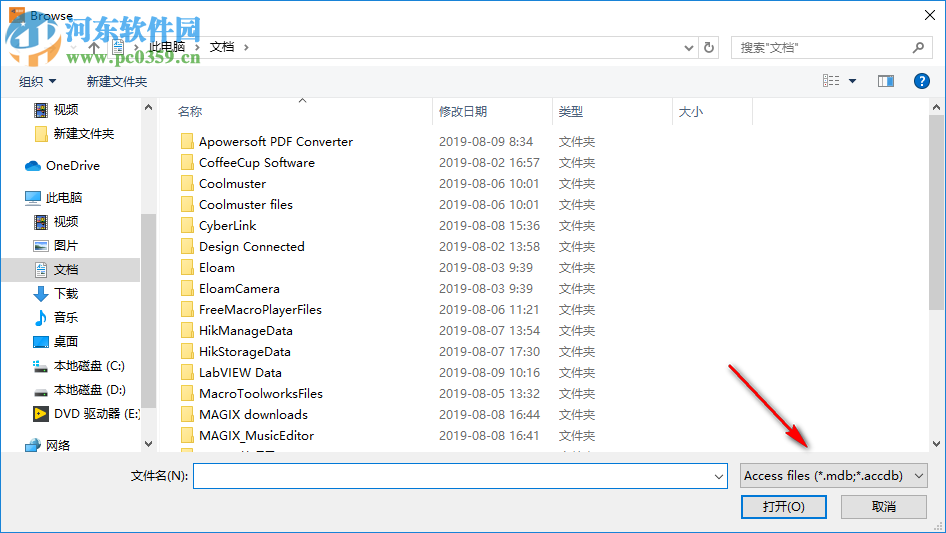Sort by 大小 column header

[690, 112]
